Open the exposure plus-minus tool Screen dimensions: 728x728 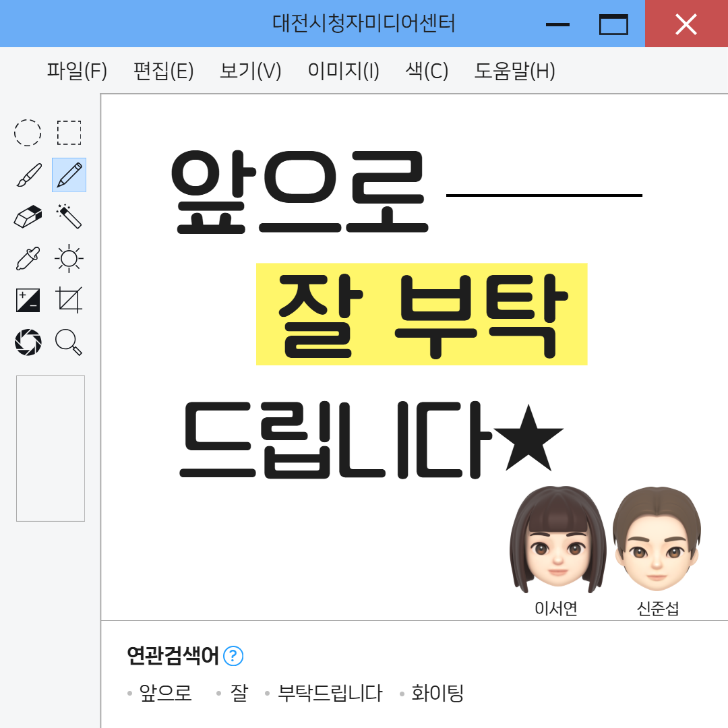[x=28, y=300]
